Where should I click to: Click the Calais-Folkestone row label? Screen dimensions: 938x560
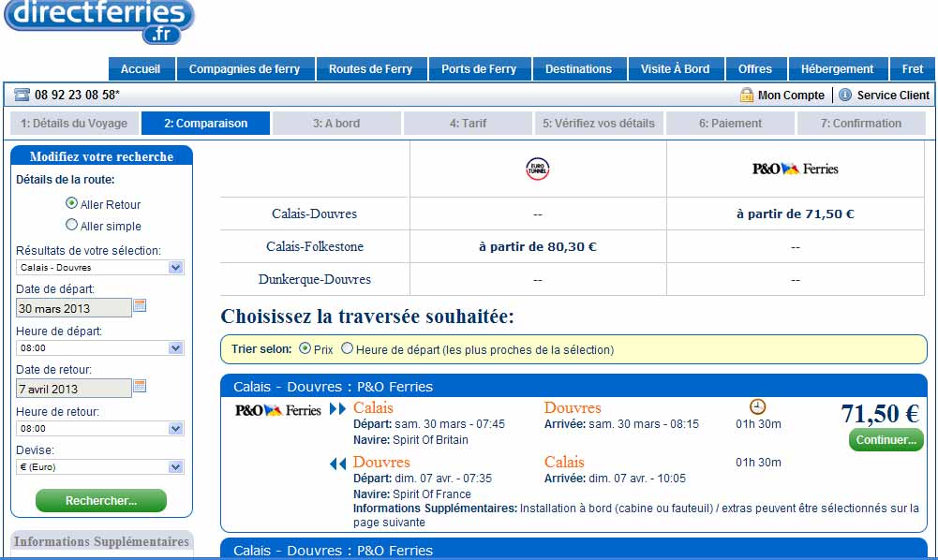tap(315, 247)
